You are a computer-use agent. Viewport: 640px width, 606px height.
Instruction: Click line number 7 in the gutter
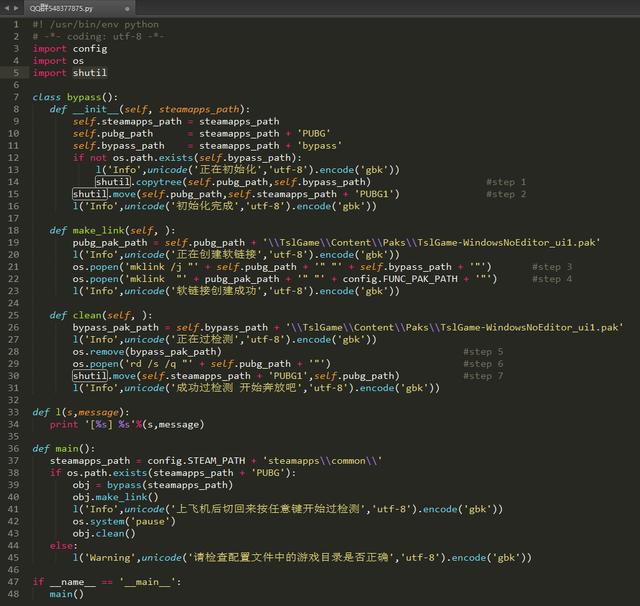[16, 97]
